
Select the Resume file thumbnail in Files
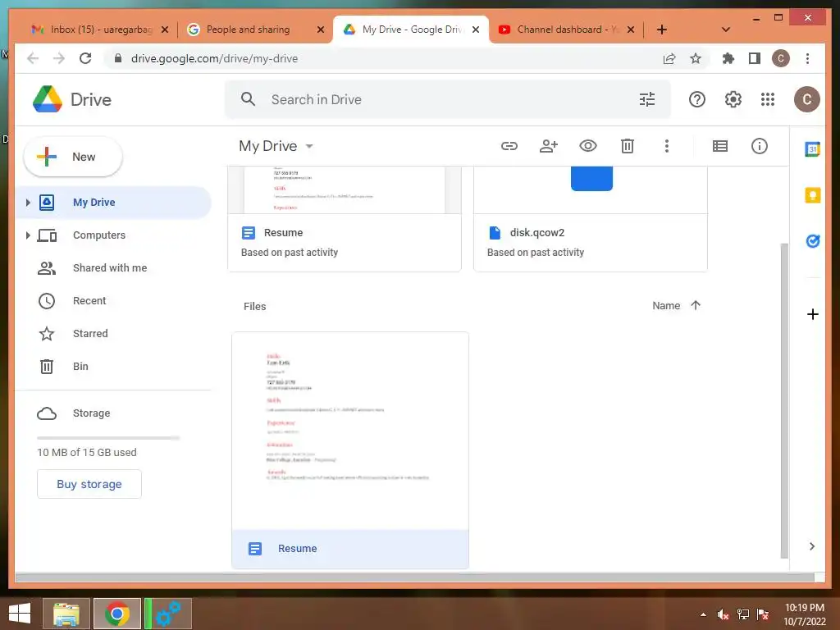[x=350, y=431]
